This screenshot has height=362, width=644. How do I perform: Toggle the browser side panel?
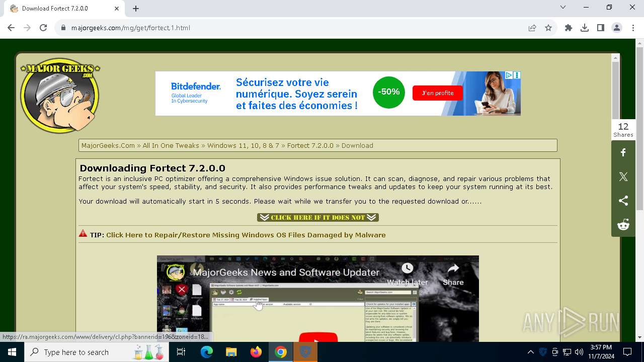pyautogui.click(x=601, y=28)
